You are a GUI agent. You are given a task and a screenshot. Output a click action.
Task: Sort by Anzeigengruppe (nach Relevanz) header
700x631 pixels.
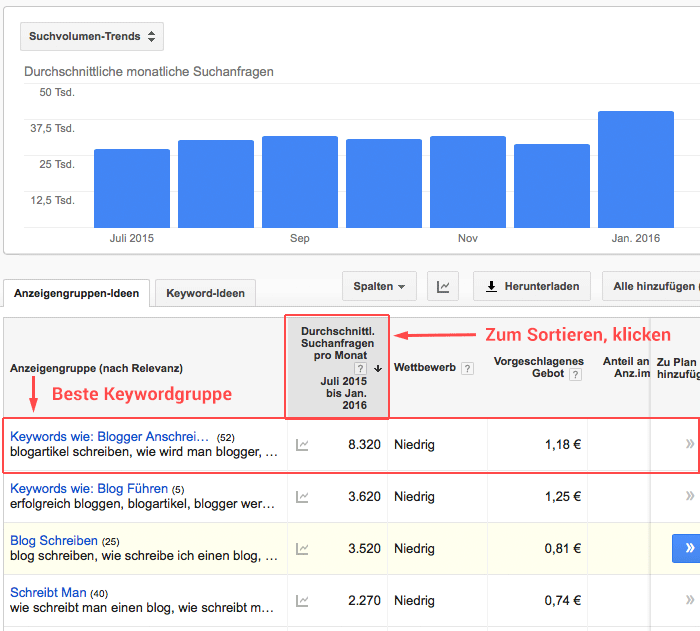click(96, 368)
